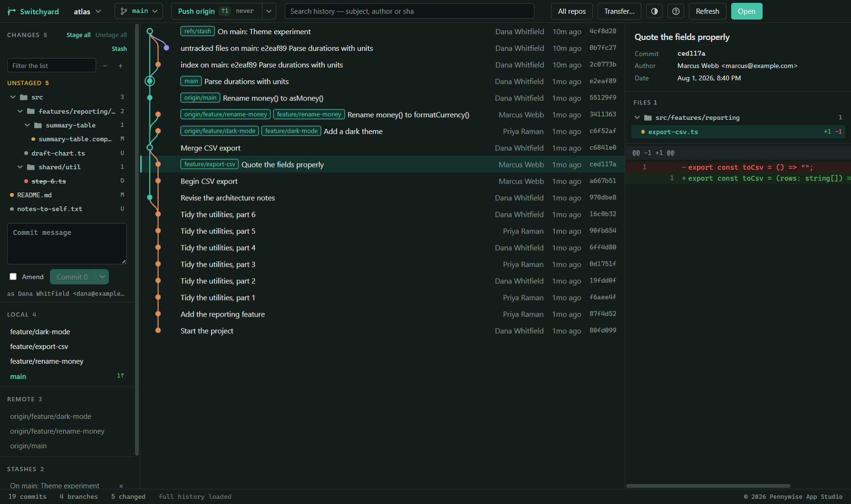The width and height of the screenshot is (851, 504).
Task: Open the atlas repository dropdown
Action: (x=87, y=11)
